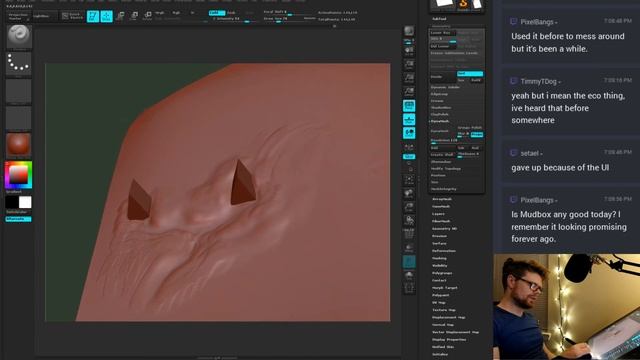
Task: Enable Zsub sculpt mode
Action: [231, 13]
